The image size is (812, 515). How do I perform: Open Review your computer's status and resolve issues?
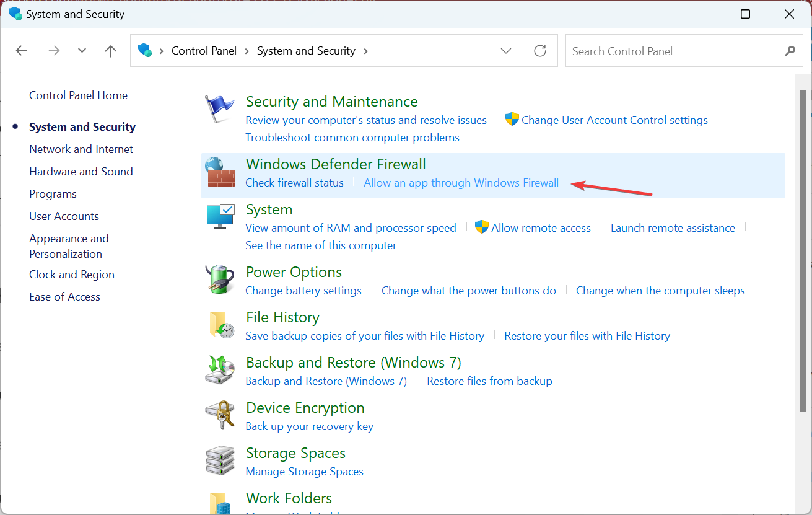[x=366, y=120]
